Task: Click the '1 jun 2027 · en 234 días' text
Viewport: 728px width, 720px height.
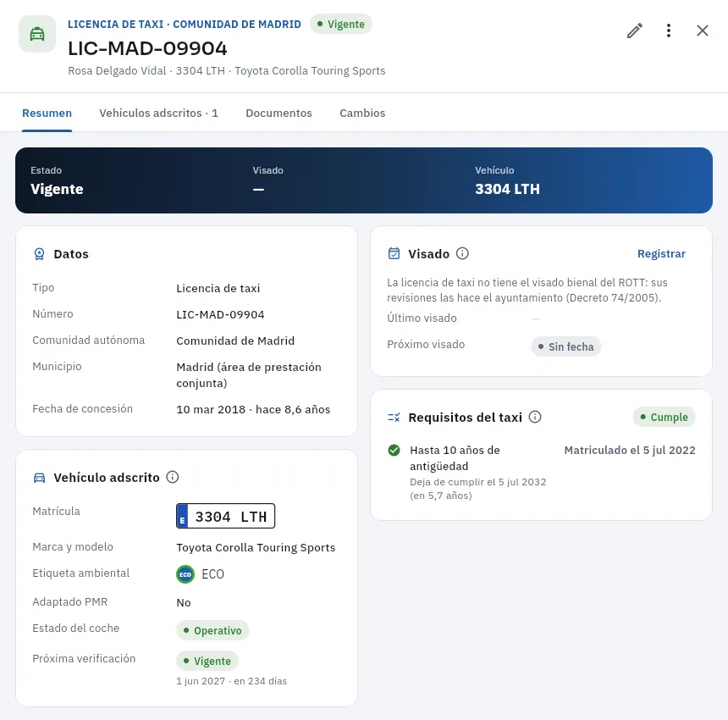Action: click(x=232, y=681)
